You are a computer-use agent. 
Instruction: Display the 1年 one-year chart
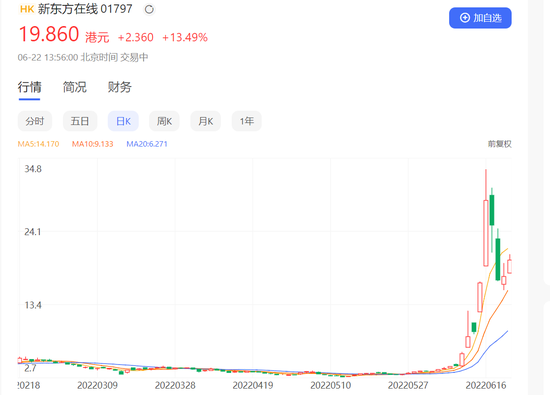pos(247,121)
